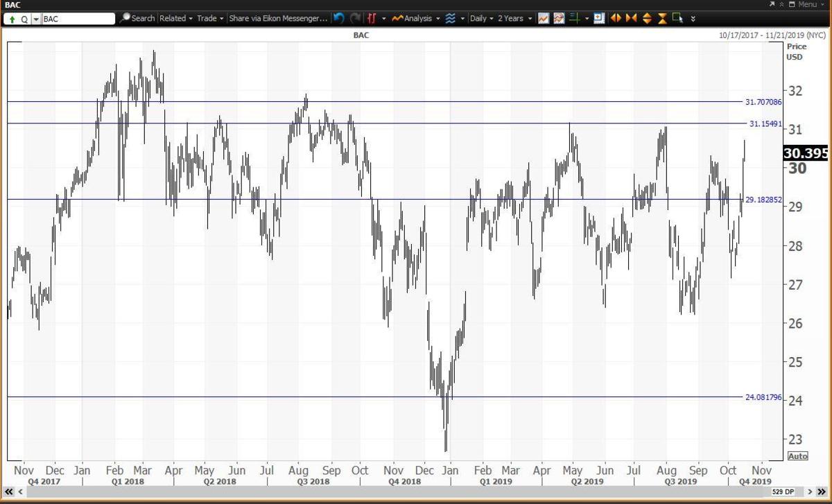Open the Trade menu
The height and width of the screenshot is (504, 832).
(x=209, y=19)
